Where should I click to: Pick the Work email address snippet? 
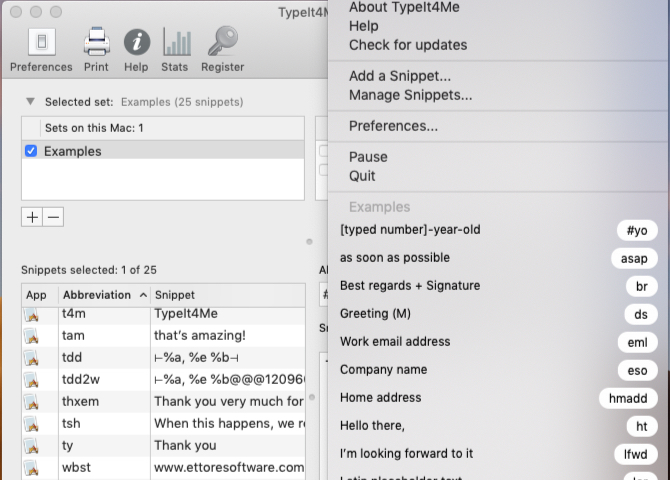point(498,342)
